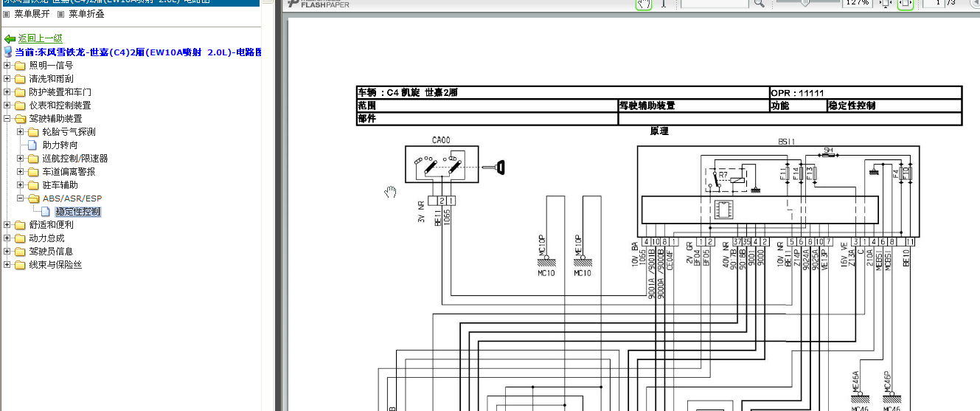Expand the 舒适和便利 tree node
The image size is (980, 411).
tap(7, 225)
